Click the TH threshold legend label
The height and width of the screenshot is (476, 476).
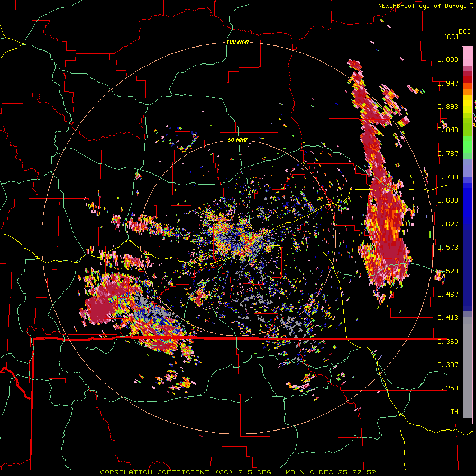pos(454,412)
